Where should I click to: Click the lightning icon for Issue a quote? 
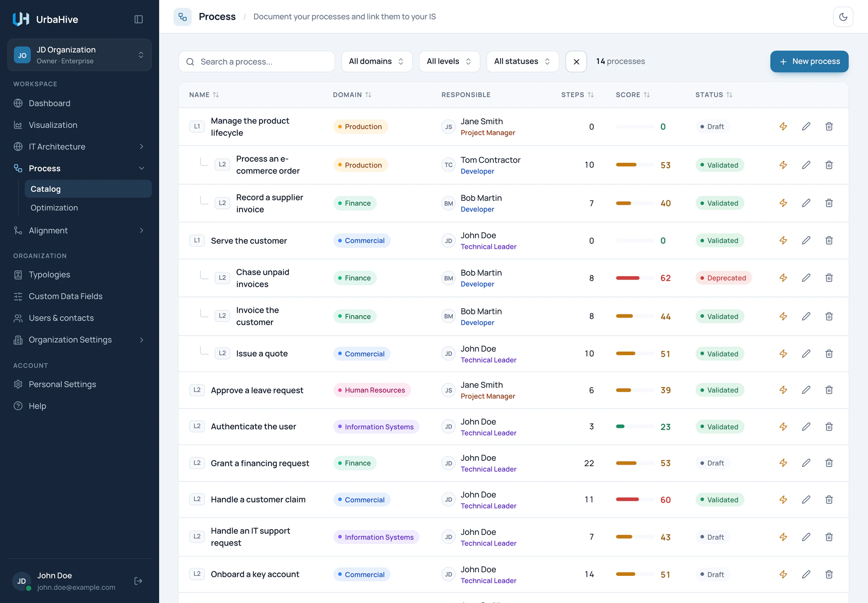pos(783,354)
